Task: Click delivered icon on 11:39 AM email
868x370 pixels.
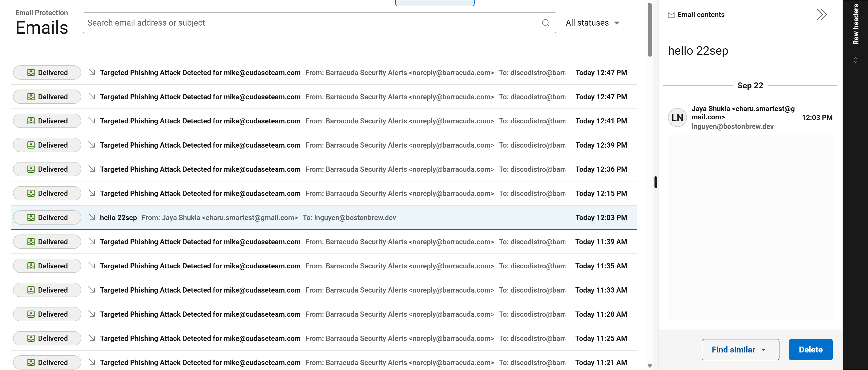Action: pos(31,242)
